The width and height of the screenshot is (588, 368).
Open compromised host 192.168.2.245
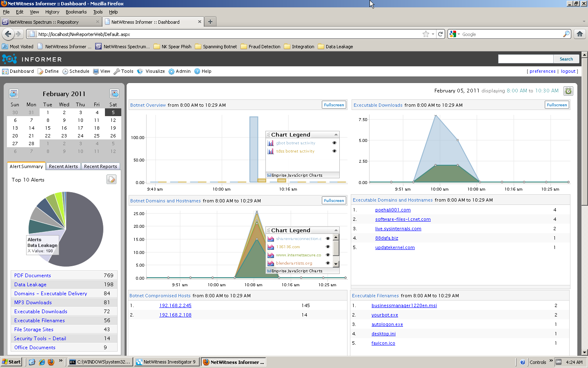tap(175, 305)
